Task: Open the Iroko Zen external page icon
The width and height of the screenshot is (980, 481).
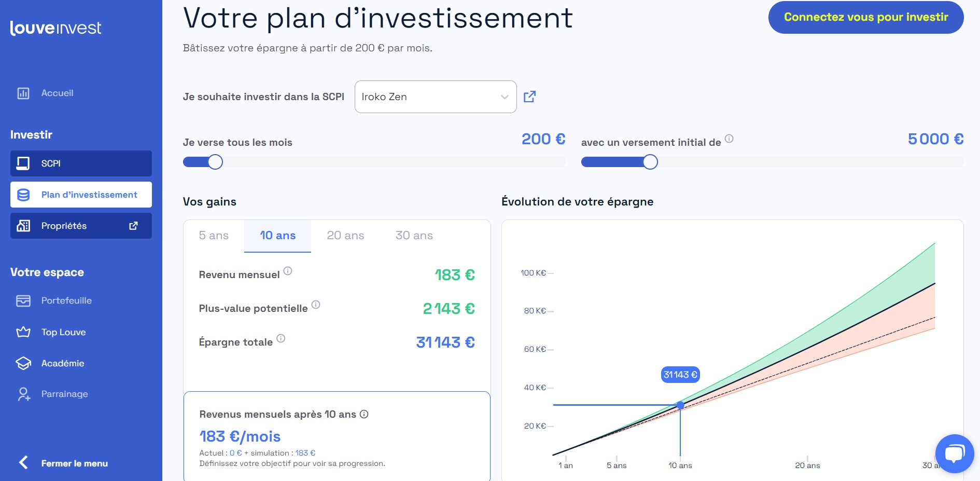Action: pos(530,97)
